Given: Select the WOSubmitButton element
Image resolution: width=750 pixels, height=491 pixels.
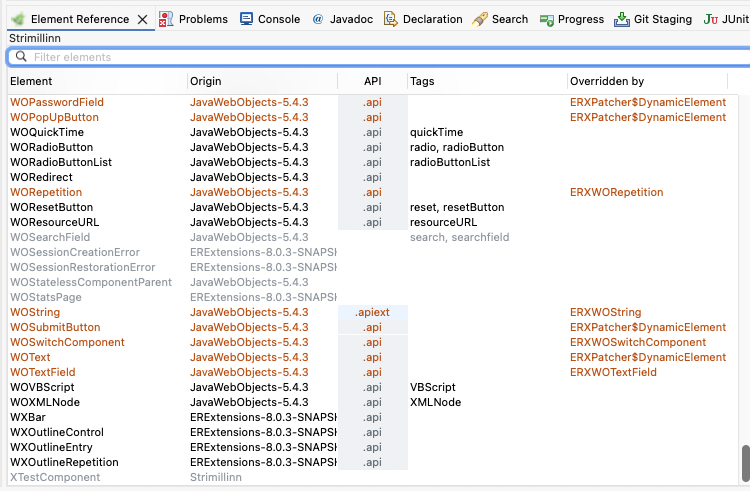Looking at the screenshot, I should [x=55, y=327].
